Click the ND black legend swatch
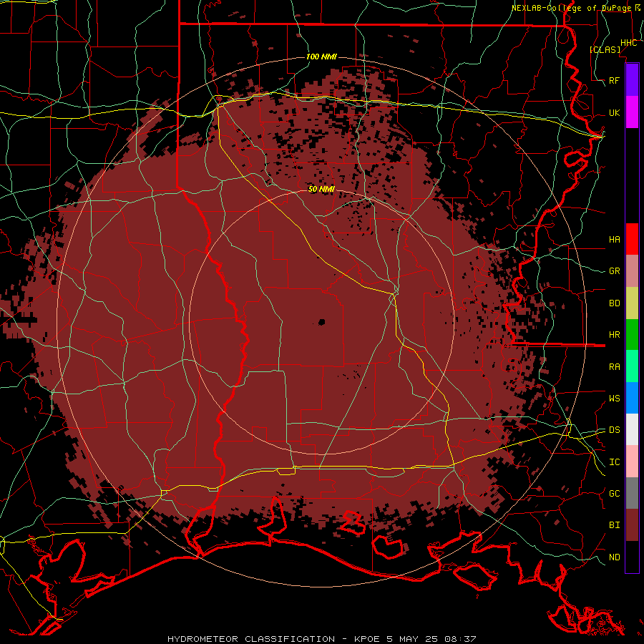 point(632,557)
